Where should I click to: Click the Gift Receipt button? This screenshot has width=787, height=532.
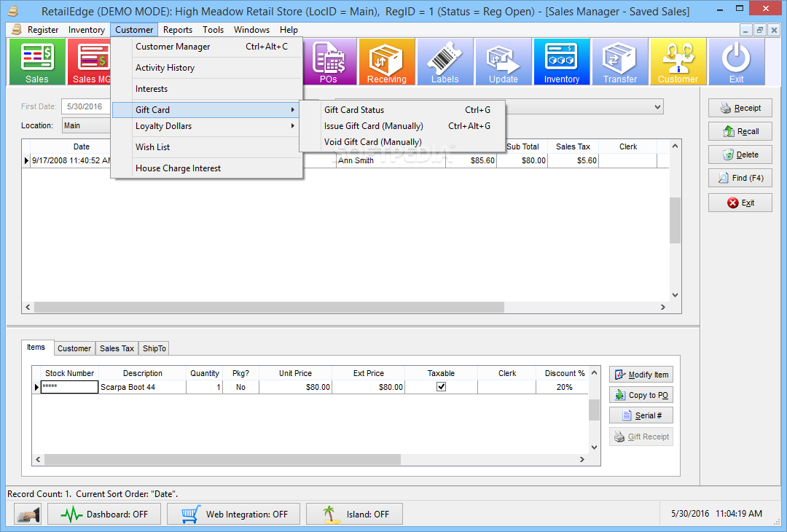pos(641,437)
